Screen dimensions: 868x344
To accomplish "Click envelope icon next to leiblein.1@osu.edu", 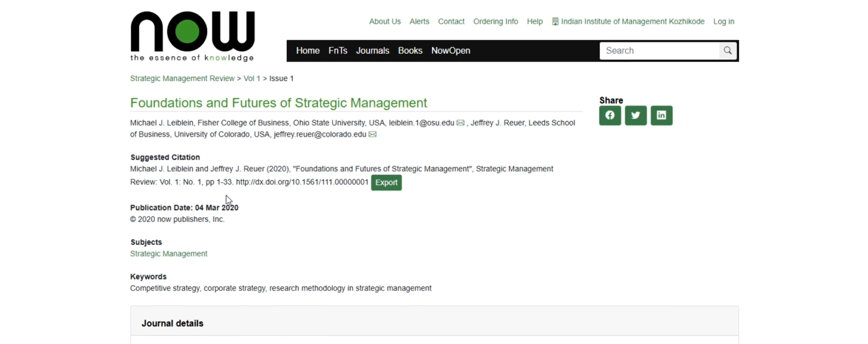I will [x=460, y=123].
